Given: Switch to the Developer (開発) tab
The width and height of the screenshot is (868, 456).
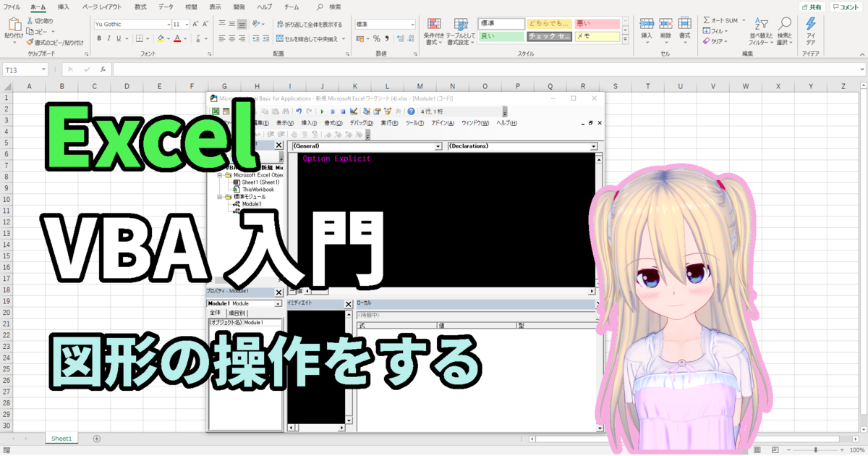Looking at the screenshot, I should [239, 7].
